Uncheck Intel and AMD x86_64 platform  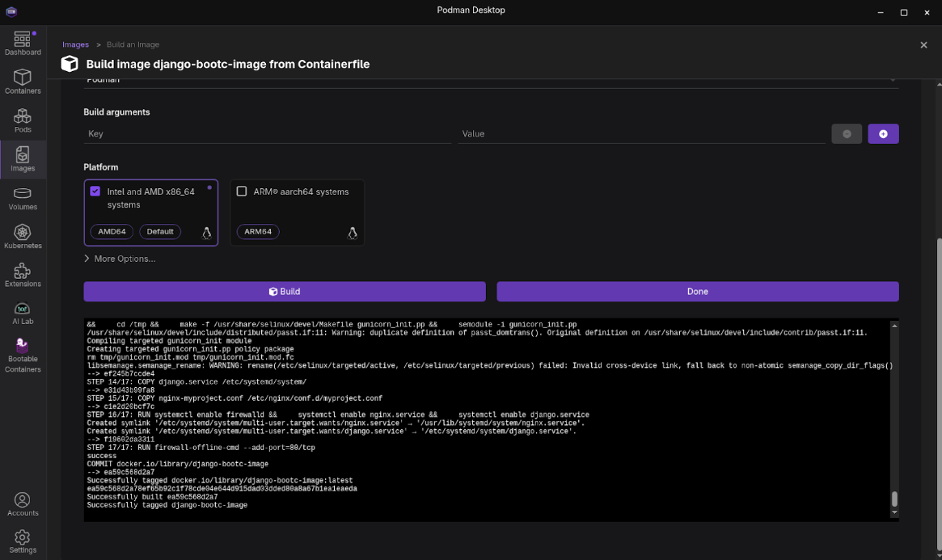click(x=95, y=192)
